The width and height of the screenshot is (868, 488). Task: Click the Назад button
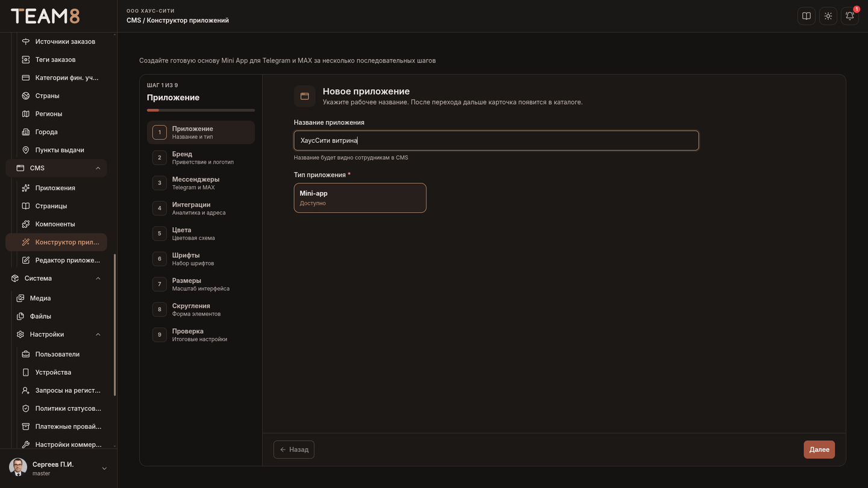pos(294,449)
